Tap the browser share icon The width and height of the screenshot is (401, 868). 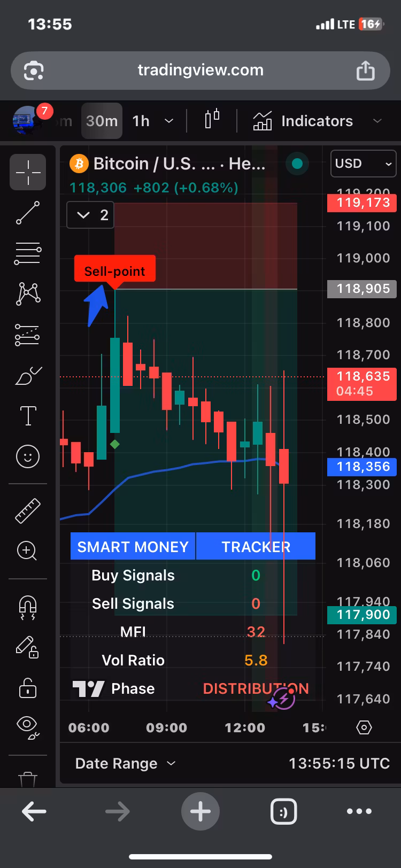[366, 71]
